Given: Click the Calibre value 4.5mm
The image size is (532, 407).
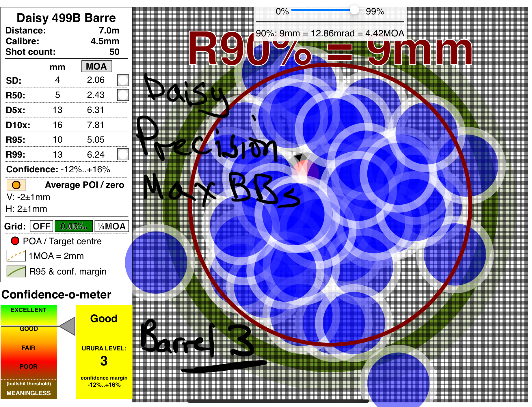Looking at the screenshot, I should tap(105, 41).
